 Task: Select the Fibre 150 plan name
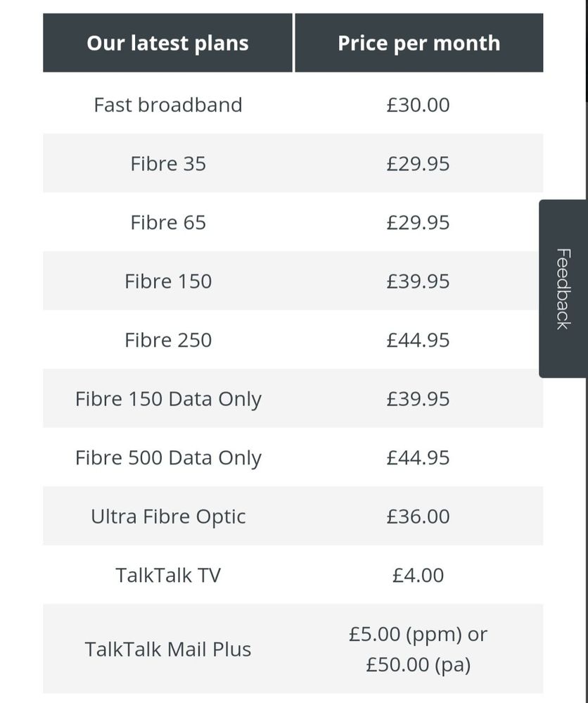(168, 281)
